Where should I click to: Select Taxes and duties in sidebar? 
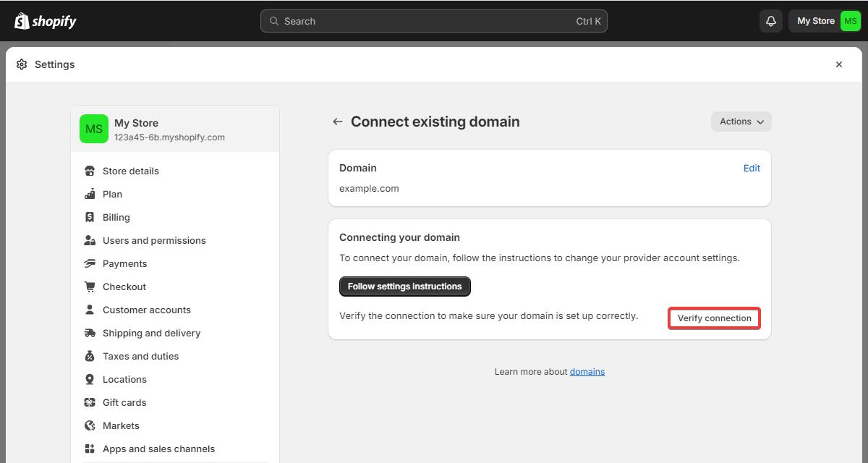point(140,356)
